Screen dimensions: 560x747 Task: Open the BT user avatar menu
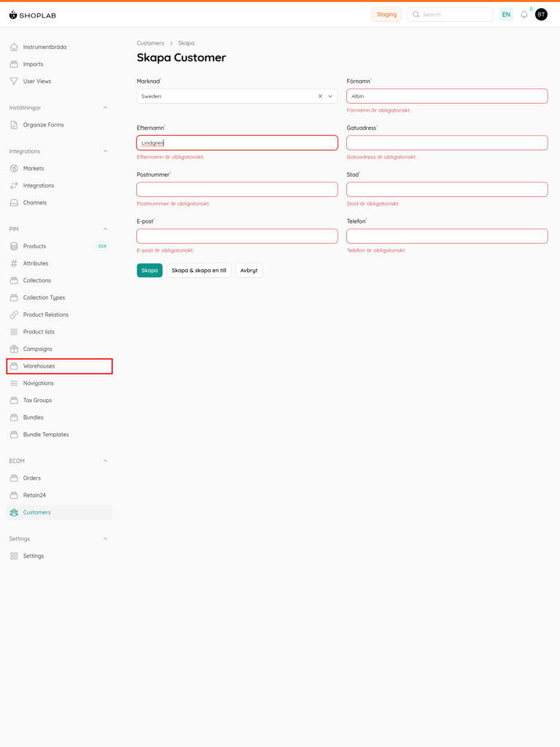tap(541, 15)
